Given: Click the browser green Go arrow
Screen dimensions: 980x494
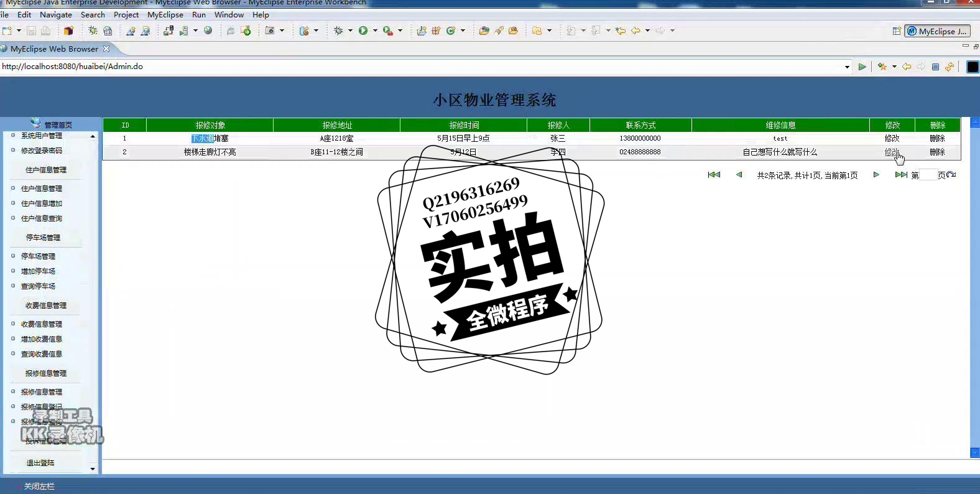Looking at the screenshot, I should pos(862,67).
